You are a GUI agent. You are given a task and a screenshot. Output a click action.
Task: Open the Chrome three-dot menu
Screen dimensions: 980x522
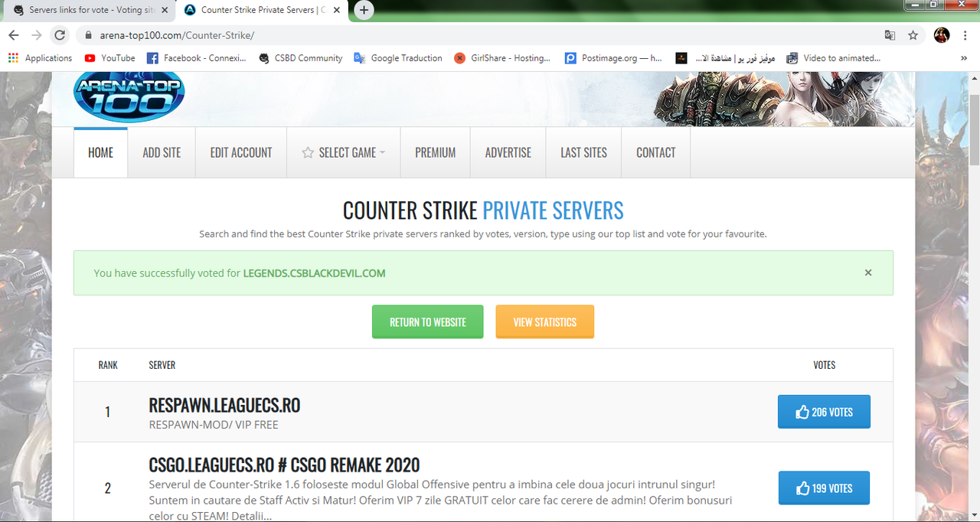(966, 35)
